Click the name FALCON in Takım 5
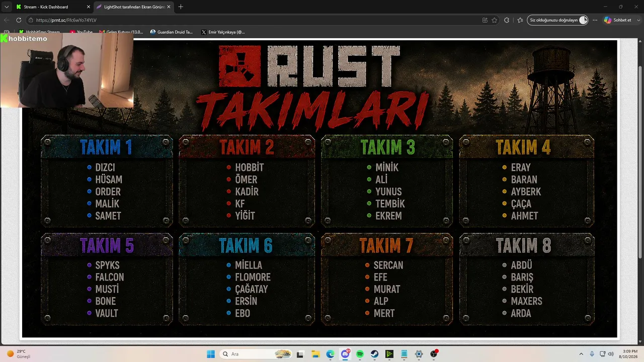 [x=109, y=277]
